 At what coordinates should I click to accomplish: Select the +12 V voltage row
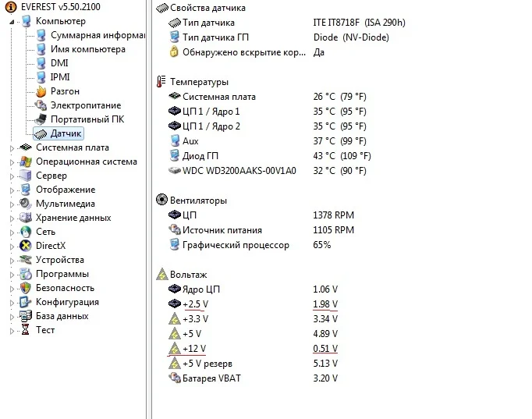[194, 349]
